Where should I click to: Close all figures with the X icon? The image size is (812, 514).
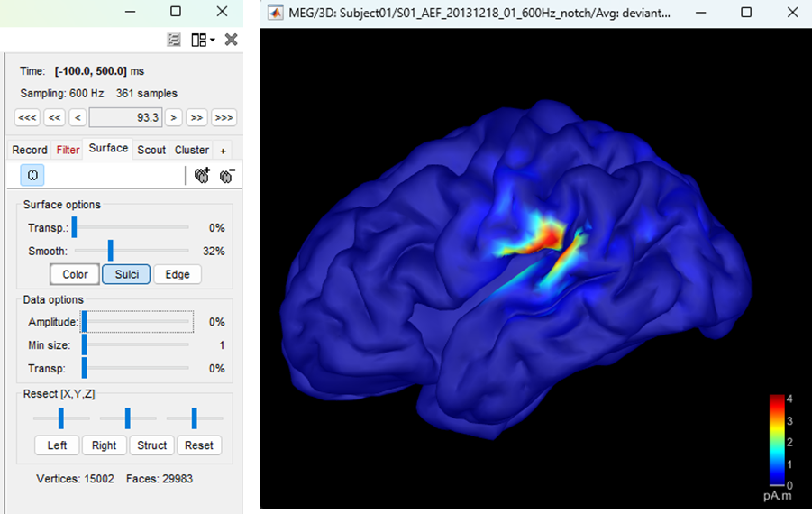click(x=231, y=40)
